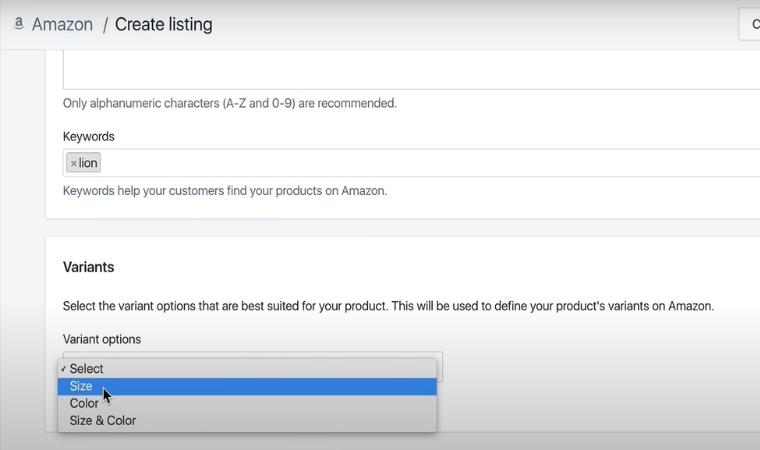Click the Variants section heading
Viewport: 760px width, 450px height.
pyautogui.click(x=88, y=267)
